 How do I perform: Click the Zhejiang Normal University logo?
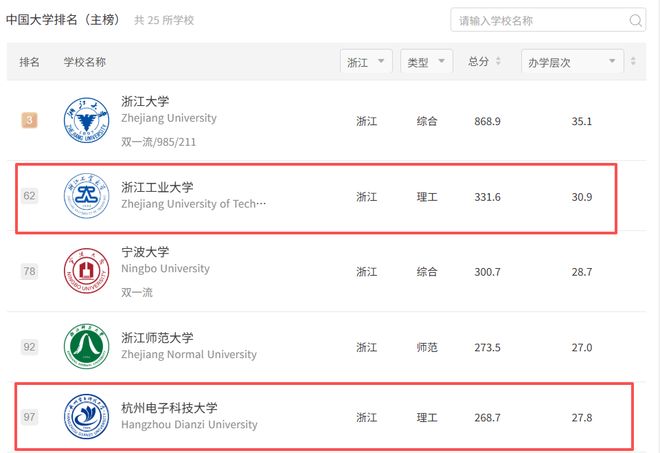pos(86,346)
